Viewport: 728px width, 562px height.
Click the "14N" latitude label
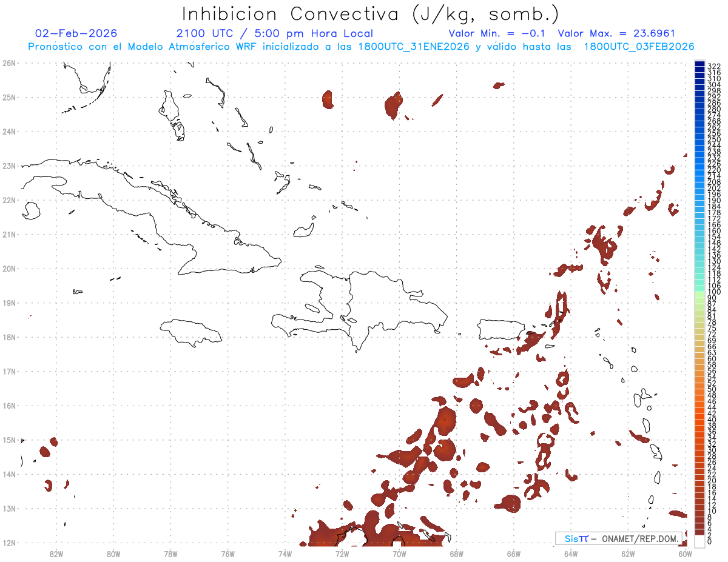(8, 474)
